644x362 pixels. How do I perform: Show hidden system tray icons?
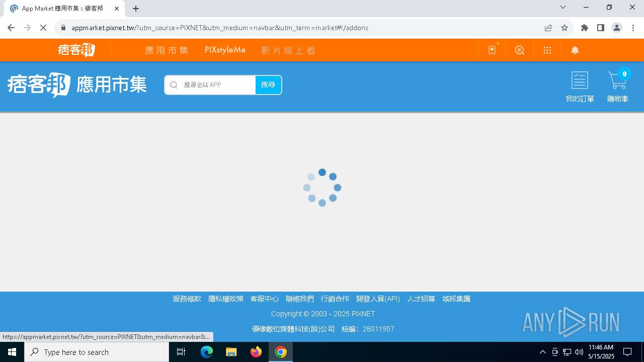click(x=543, y=352)
